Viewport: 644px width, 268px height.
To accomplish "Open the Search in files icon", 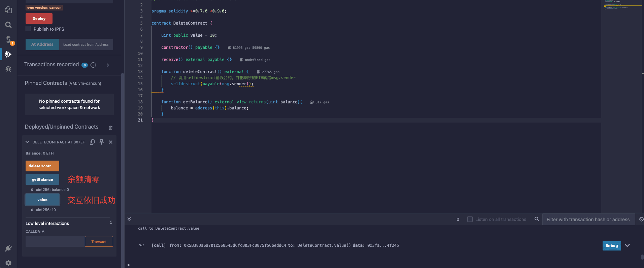I will pos(8,25).
